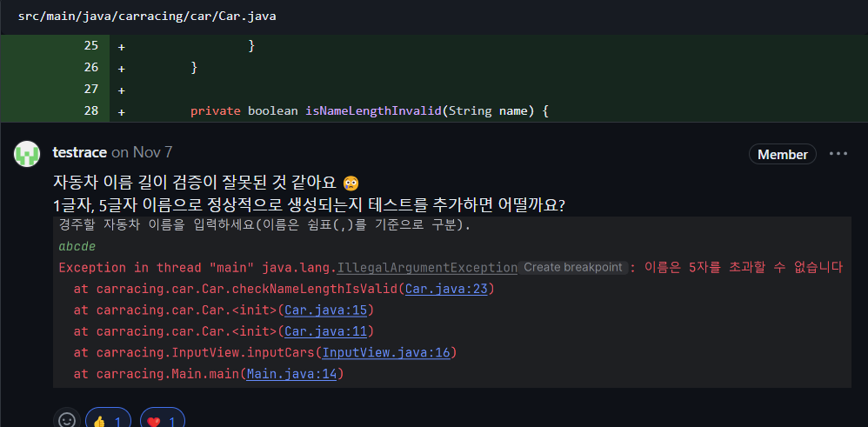Click the stack trace screenshot image
The height and width of the screenshot is (427, 868).
click(x=451, y=302)
